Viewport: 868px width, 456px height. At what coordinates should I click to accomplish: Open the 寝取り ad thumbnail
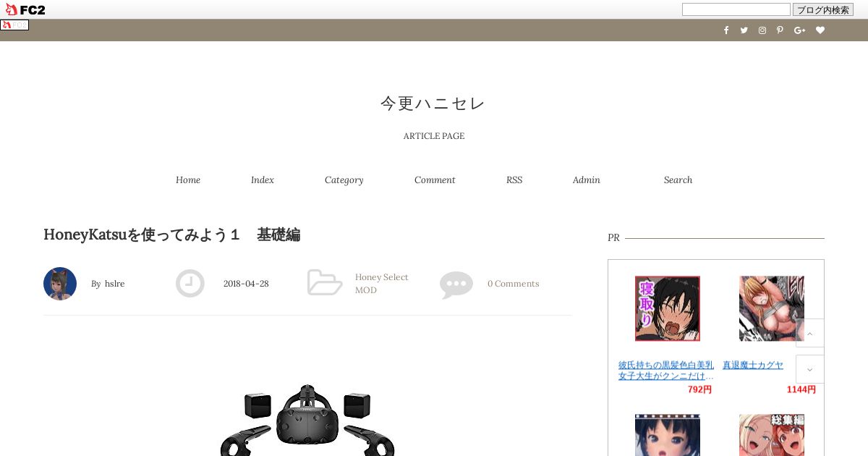click(x=668, y=308)
